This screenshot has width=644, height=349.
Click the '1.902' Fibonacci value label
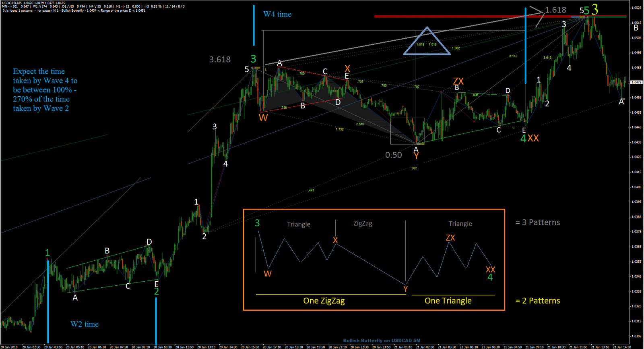coord(456,48)
